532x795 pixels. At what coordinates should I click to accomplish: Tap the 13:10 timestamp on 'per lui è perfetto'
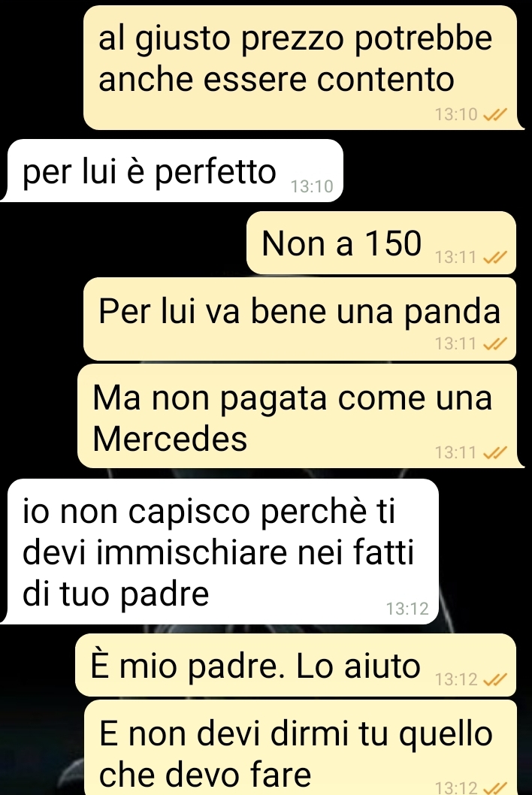[x=312, y=186]
